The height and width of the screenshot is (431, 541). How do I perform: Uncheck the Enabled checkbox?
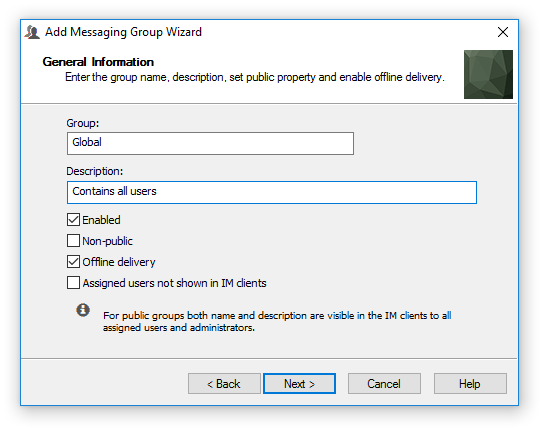coord(73,219)
